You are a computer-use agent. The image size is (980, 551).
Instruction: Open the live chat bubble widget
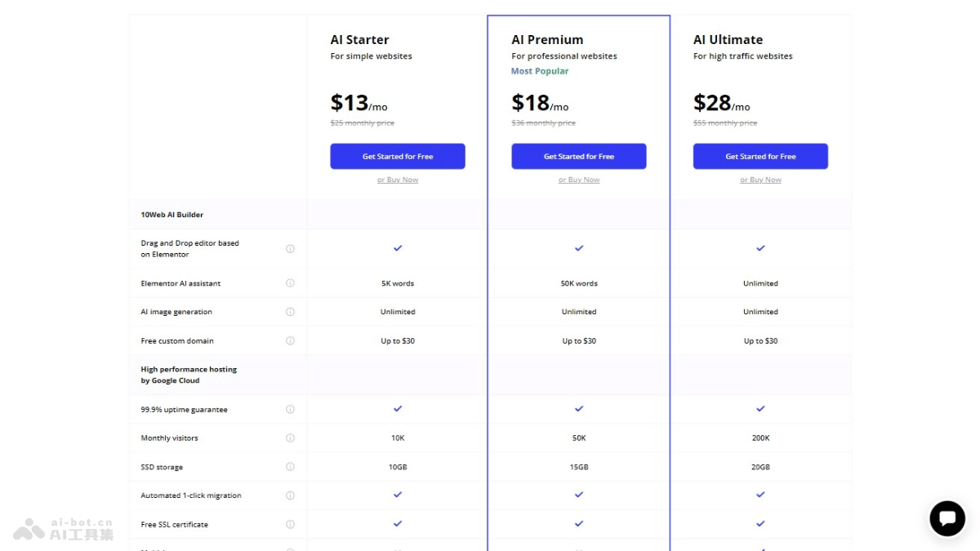947,518
